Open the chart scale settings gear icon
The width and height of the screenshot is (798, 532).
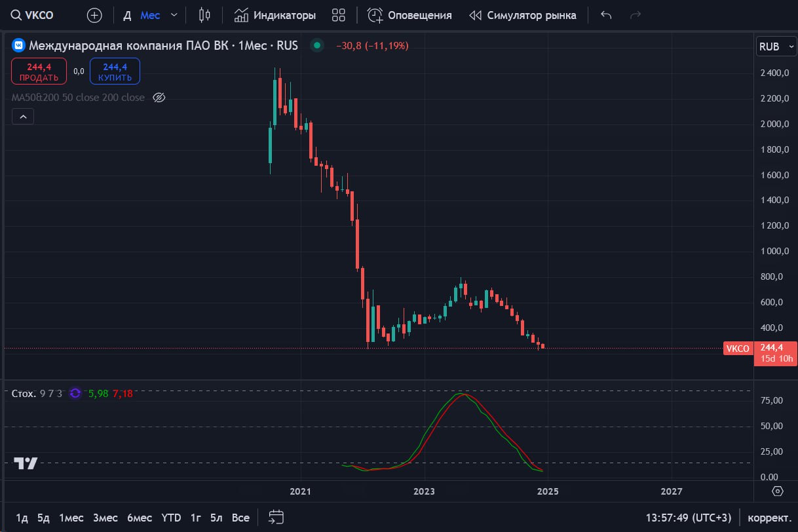click(x=778, y=491)
